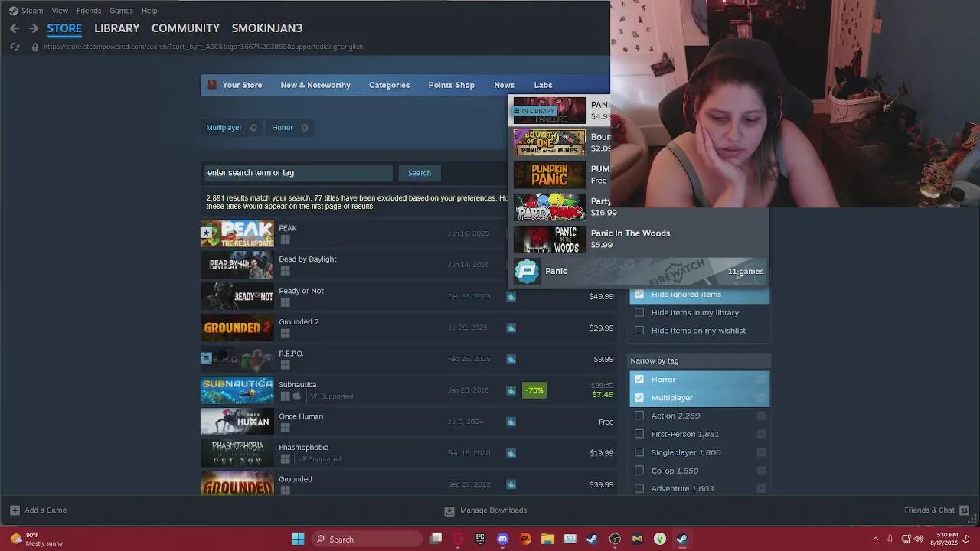Check the Adventure tag checkbox
This screenshot has height=551, width=980.
click(639, 488)
